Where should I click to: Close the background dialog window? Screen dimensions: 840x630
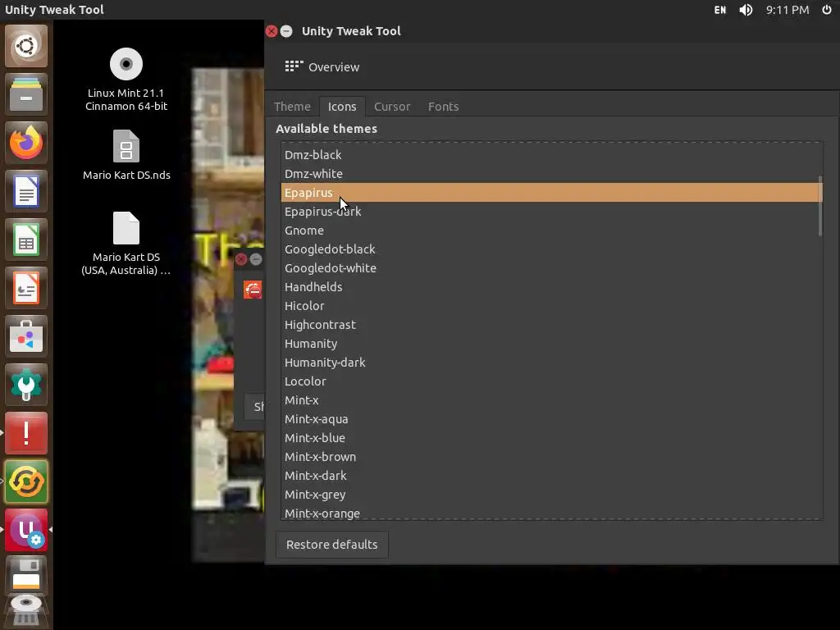[x=241, y=259]
